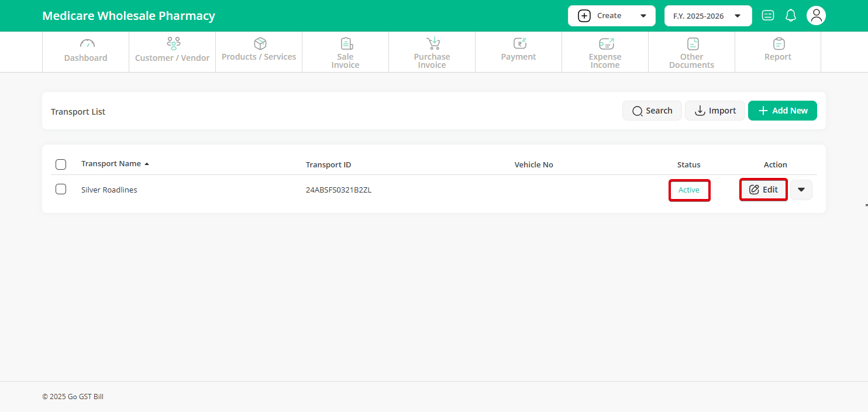Click the Payment rupee icon
Viewport: 868px width, 412px height.
pyautogui.click(x=519, y=43)
